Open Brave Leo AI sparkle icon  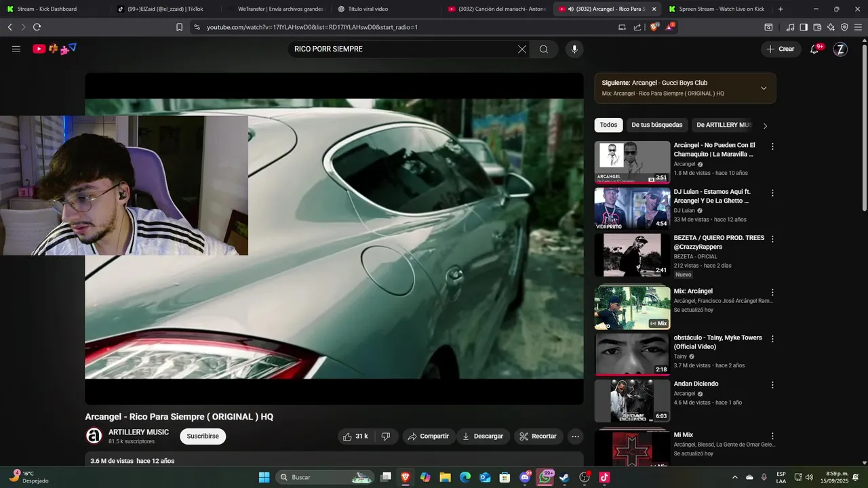[831, 27]
